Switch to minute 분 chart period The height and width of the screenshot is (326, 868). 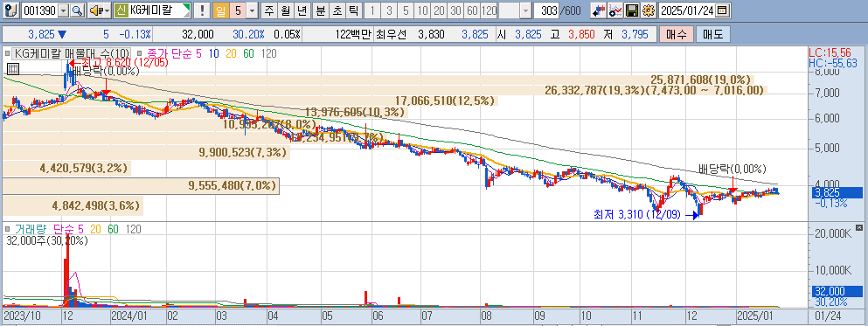click(321, 10)
